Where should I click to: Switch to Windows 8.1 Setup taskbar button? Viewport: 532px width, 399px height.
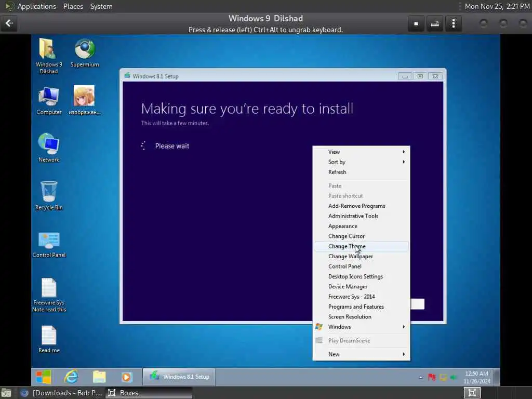point(179,377)
